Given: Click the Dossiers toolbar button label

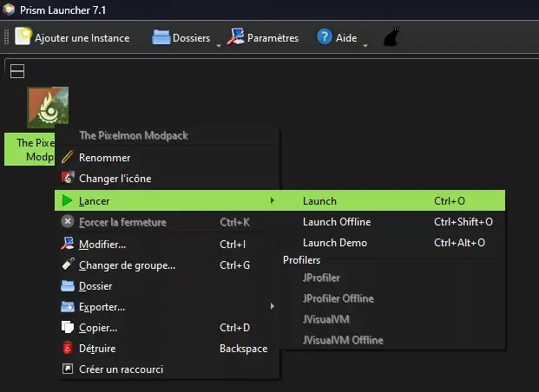Looking at the screenshot, I should tap(191, 38).
